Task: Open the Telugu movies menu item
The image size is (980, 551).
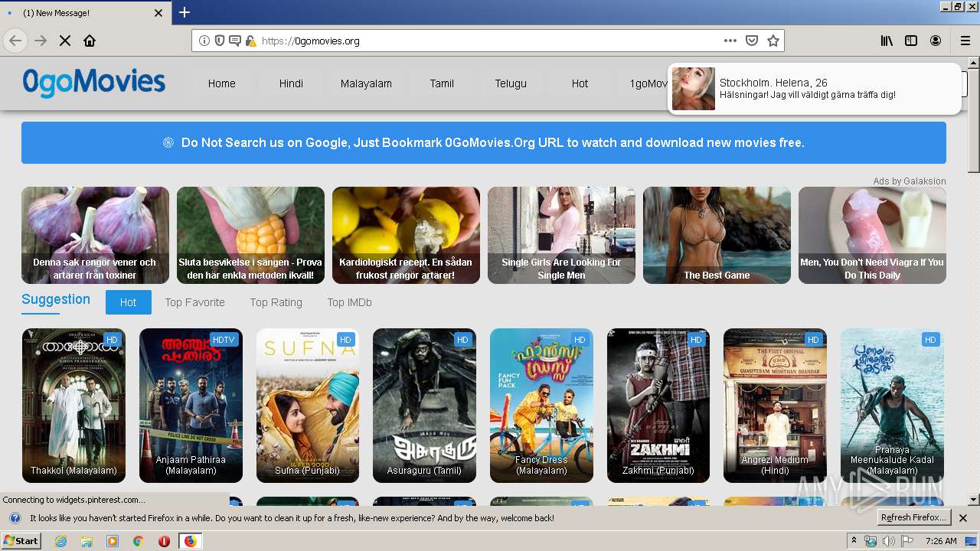Action: (511, 83)
